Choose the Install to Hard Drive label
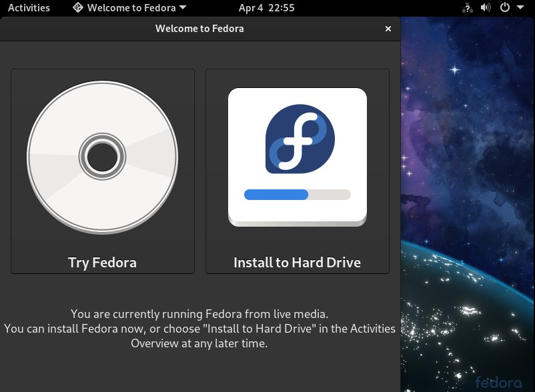535x392 pixels. point(297,263)
